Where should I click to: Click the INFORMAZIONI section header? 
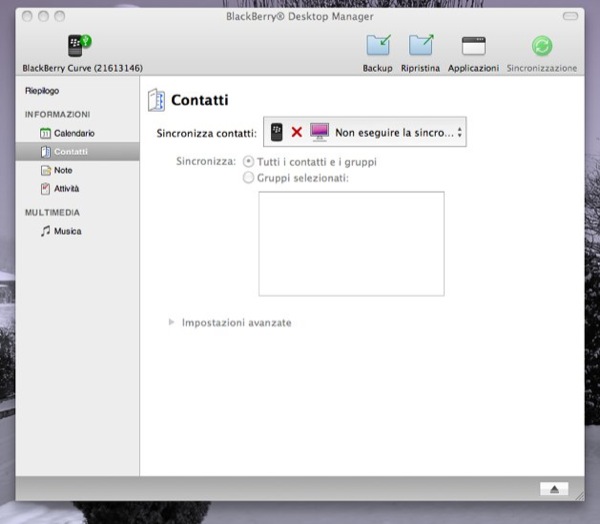point(58,114)
